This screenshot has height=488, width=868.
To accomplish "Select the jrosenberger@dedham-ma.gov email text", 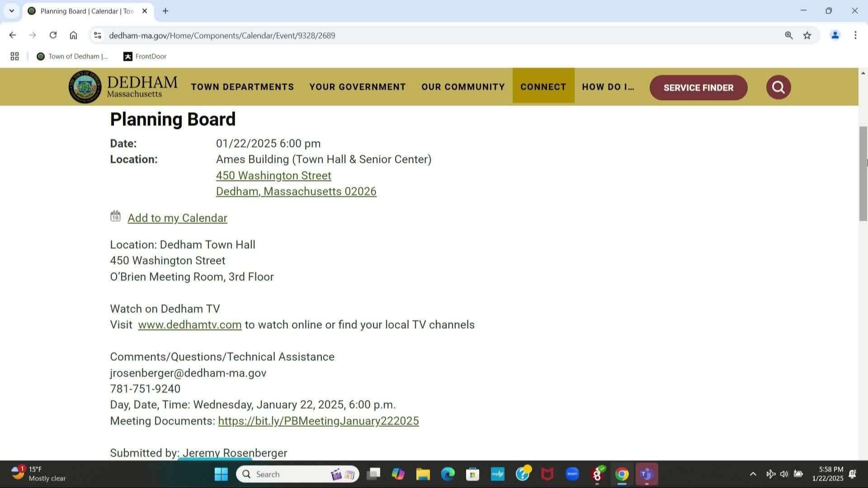I will (188, 373).
